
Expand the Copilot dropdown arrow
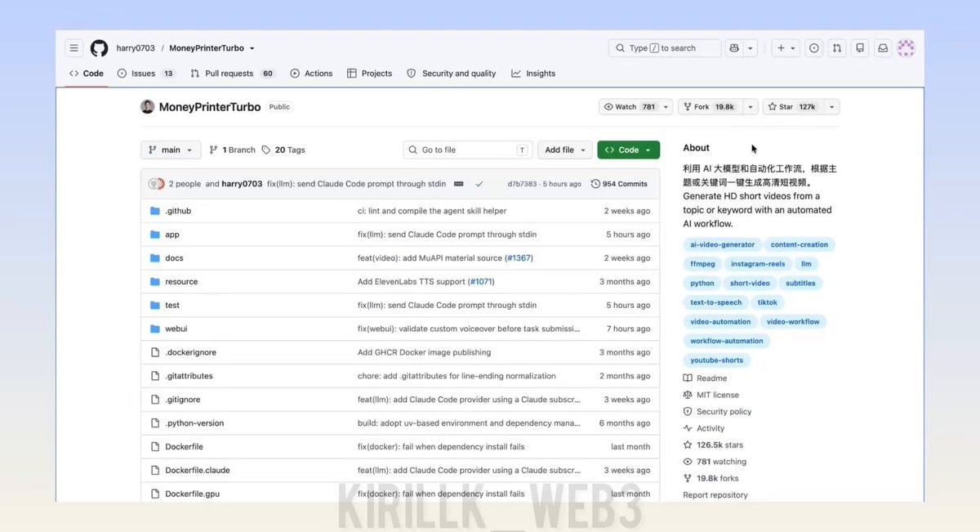point(751,48)
